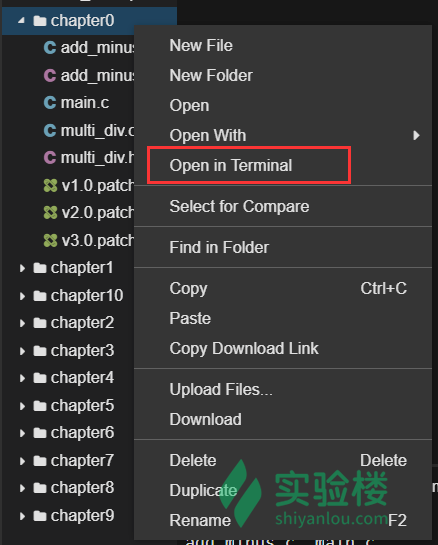Collapse the chapter0 folder arrow
The image size is (438, 545).
(x=22, y=21)
